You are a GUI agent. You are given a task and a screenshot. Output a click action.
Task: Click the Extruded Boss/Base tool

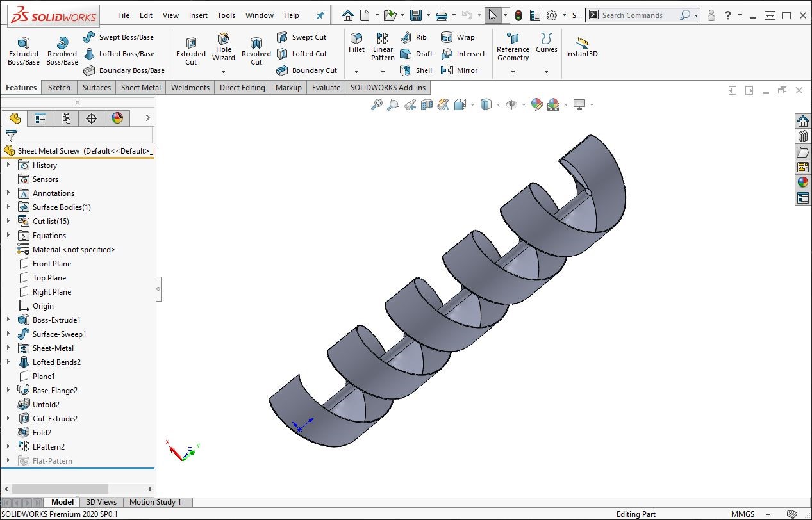pos(23,51)
